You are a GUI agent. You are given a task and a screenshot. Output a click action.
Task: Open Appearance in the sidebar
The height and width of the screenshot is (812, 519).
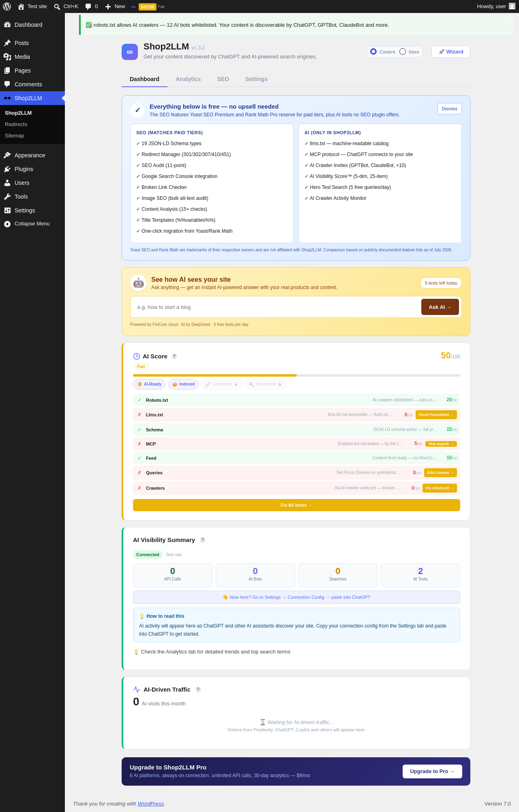pyautogui.click(x=32, y=155)
